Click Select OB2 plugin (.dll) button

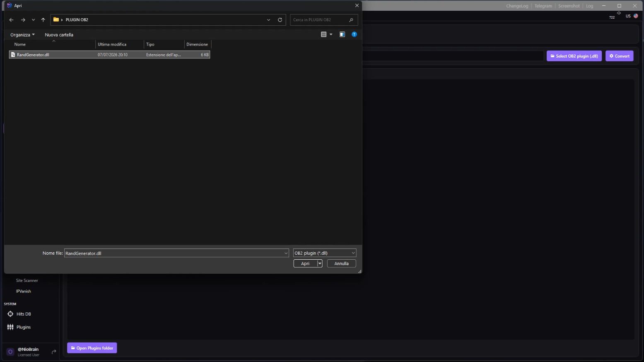[x=574, y=56]
